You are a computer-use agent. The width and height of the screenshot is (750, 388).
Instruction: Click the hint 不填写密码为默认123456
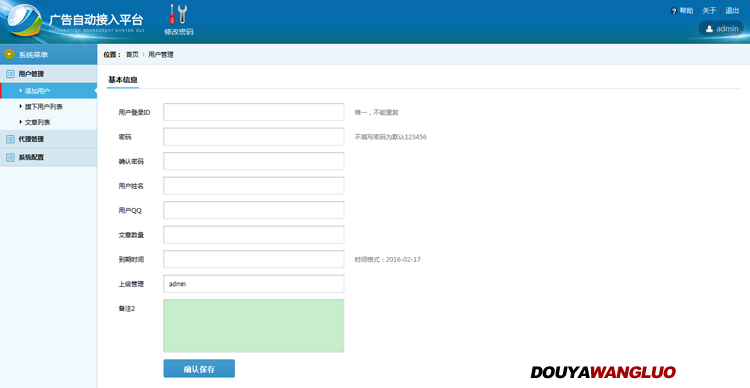pos(390,137)
